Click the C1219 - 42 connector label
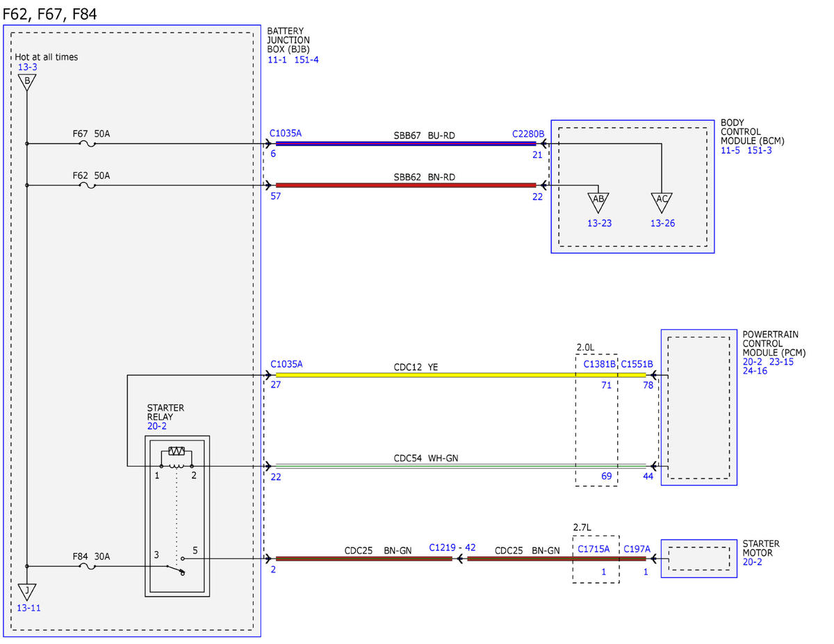 pos(452,547)
